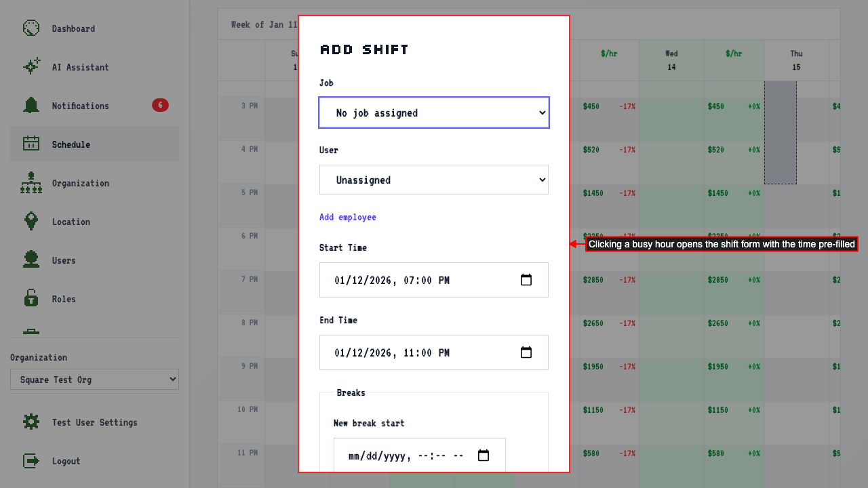Open End Time calendar picker icon
This screenshot has width=868, height=488.
coord(526,352)
